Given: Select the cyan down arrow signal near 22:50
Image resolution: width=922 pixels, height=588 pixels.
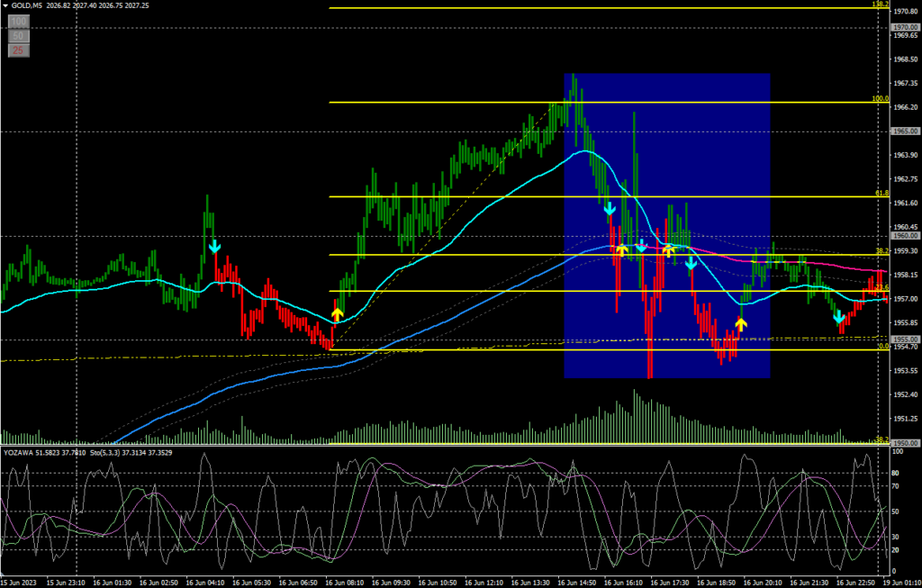Looking at the screenshot, I should pyautogui.click(x=839, y=318).
